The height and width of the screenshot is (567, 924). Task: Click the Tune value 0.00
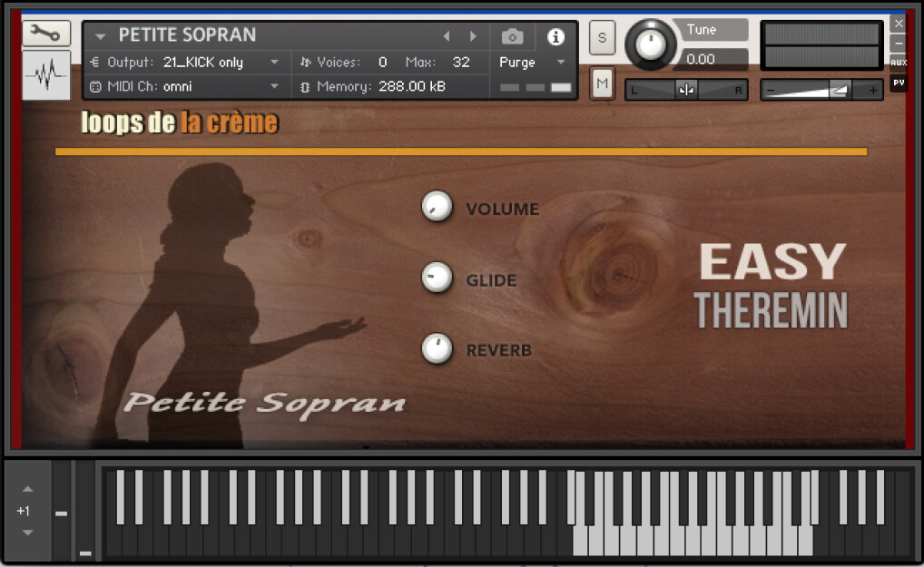(701, 59)
